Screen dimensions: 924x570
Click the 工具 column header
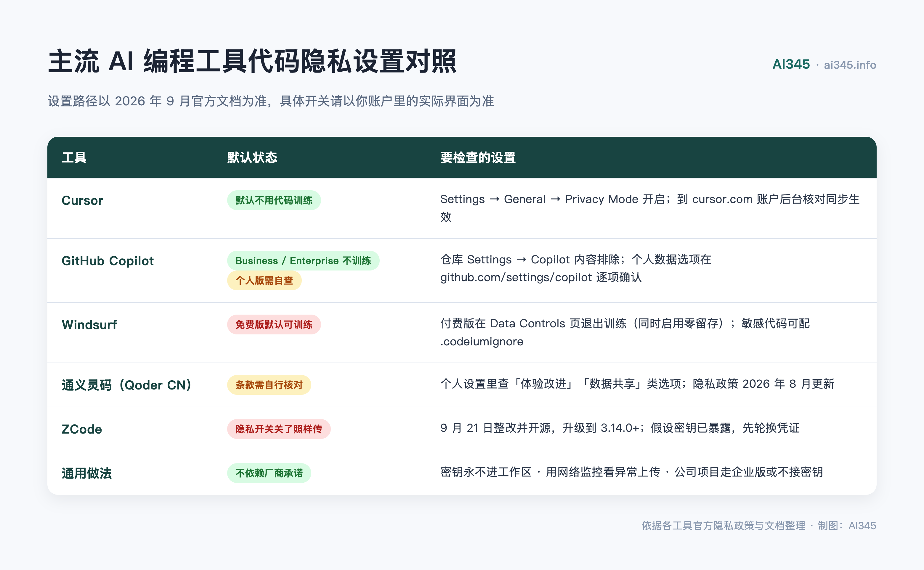point(74,157)
